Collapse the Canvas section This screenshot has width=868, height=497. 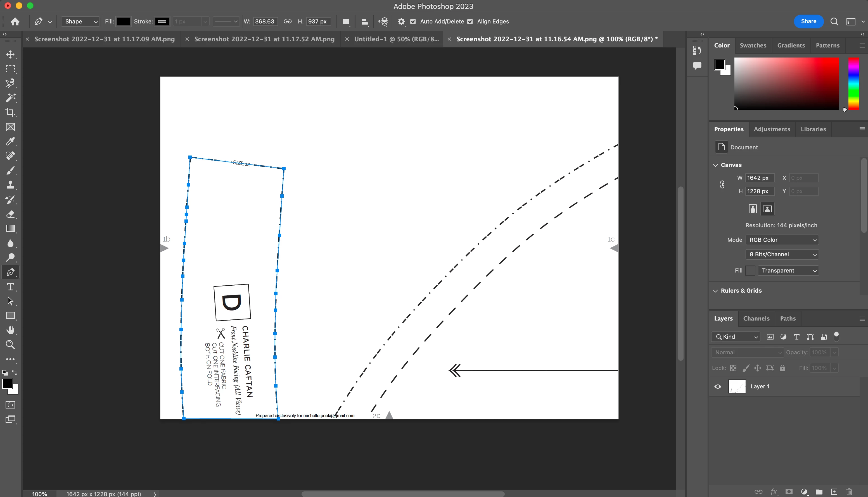(716, 165)
